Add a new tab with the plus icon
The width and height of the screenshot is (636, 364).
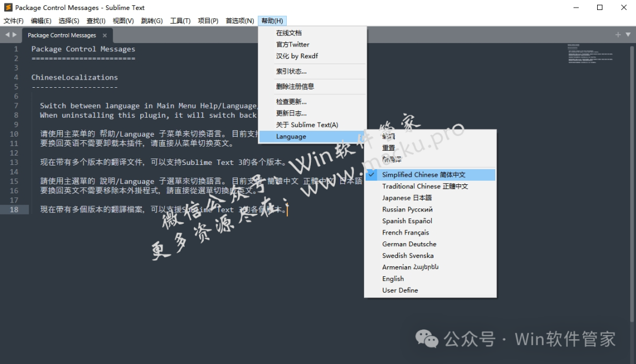tap(618, 35)
